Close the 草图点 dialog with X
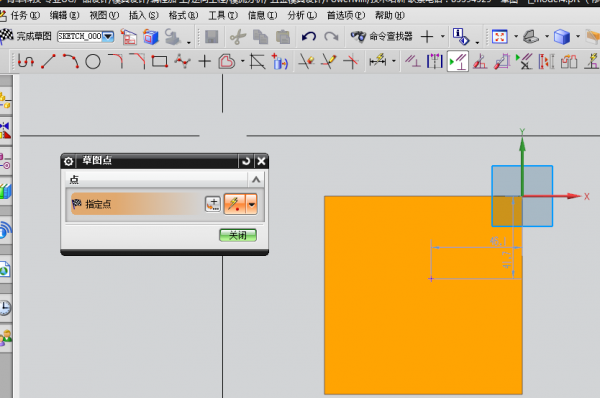Viewport: 600px width, 398px height. (x=261, y=161)
